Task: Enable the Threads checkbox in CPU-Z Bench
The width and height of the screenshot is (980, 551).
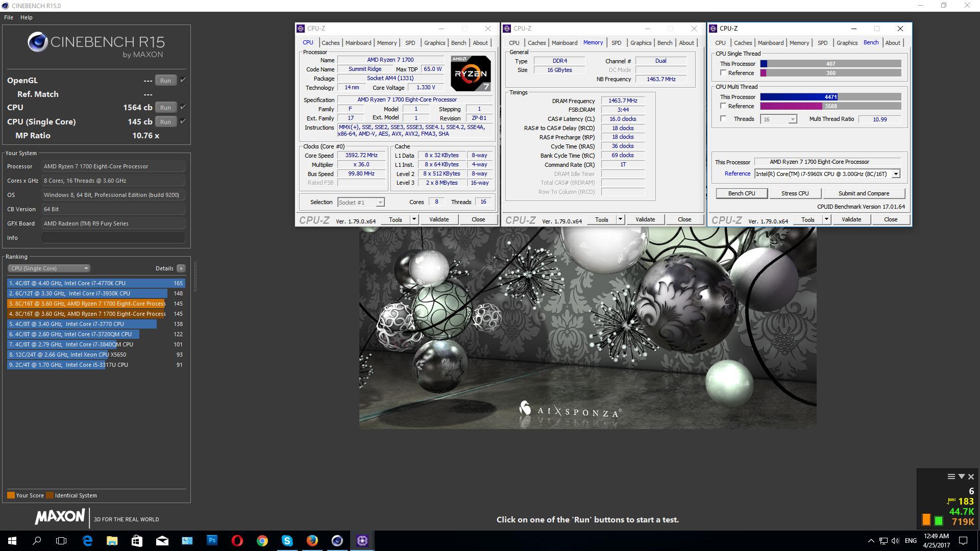Action: (723, 119)
